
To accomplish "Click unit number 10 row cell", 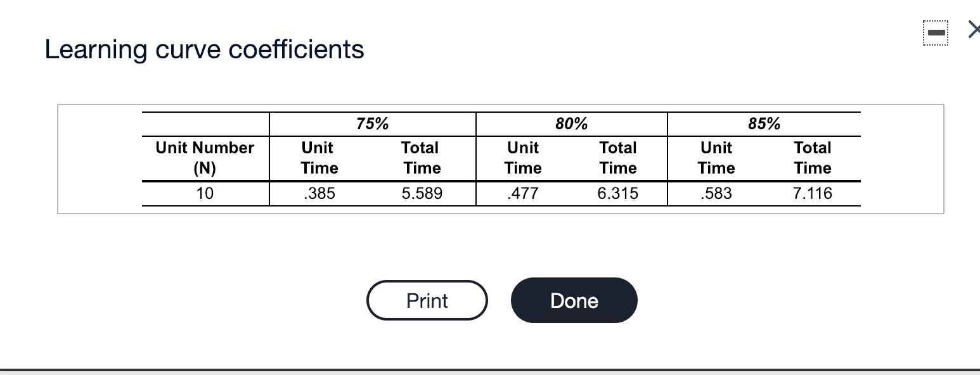I will pos(205,193).
